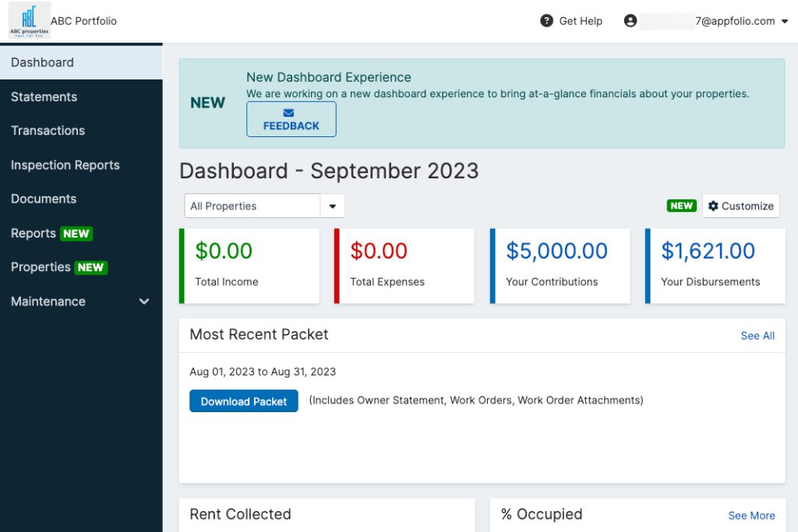Click the All Properties selector field
This screenshot has width=798, height=532.
(x=264, y=206)
